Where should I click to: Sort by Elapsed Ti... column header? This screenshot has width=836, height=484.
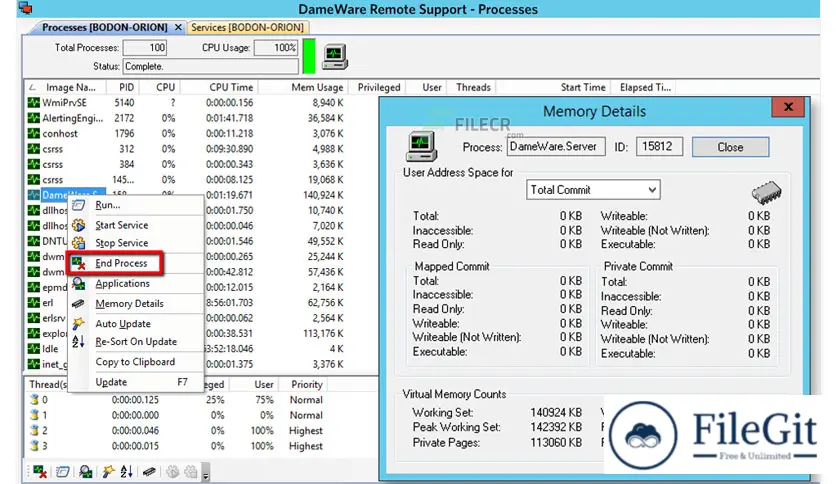click(645, 87)
